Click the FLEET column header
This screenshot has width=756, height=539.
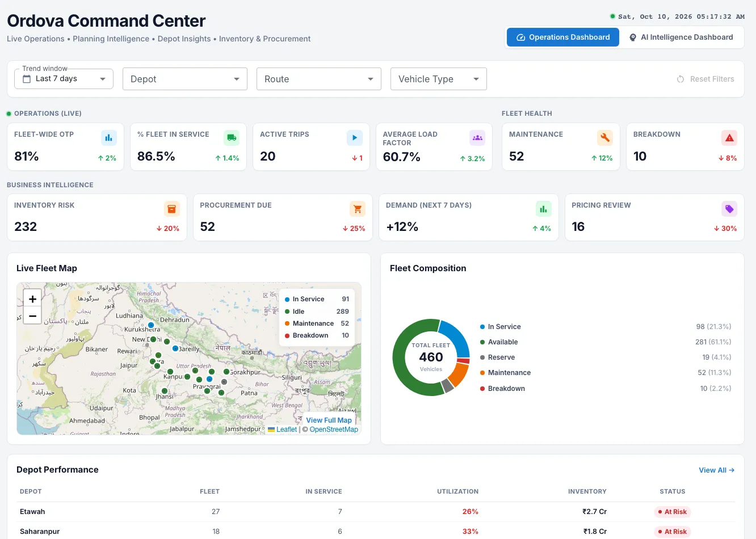(209, 491)
